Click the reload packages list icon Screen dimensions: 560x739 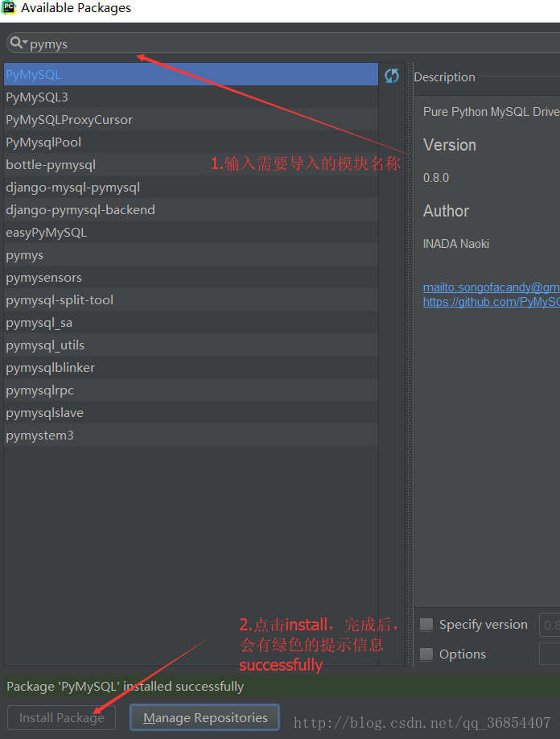point(392,76)
